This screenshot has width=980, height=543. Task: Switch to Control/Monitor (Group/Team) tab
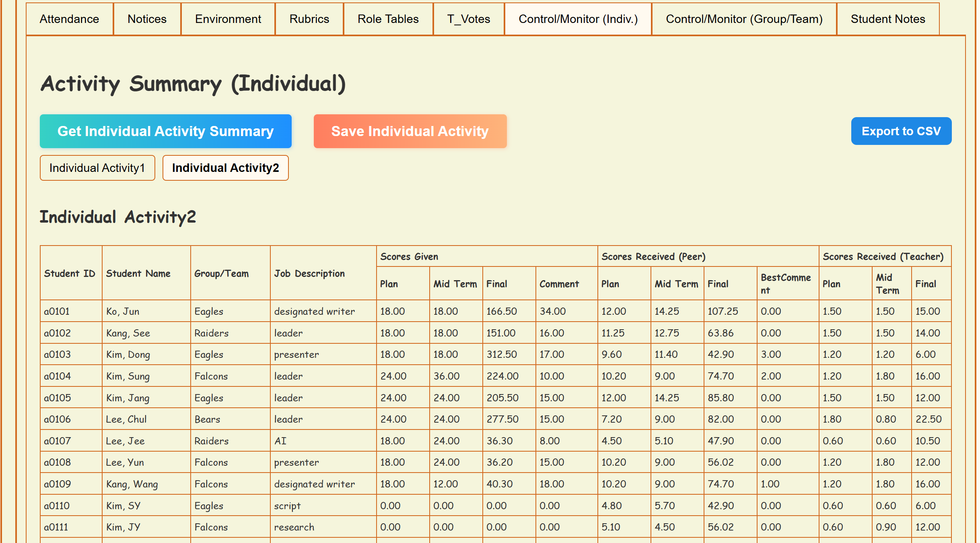[x=744, y=19]
